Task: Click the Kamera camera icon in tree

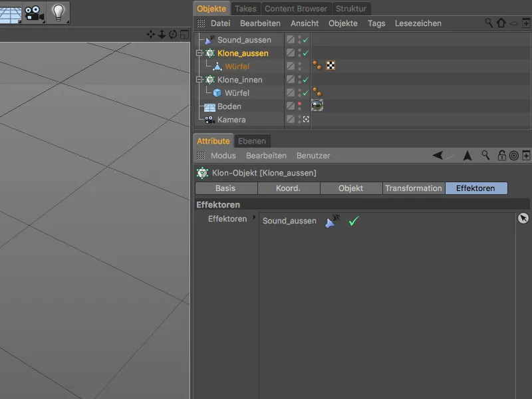Action: pyautogui.click(x=209, y=120)
